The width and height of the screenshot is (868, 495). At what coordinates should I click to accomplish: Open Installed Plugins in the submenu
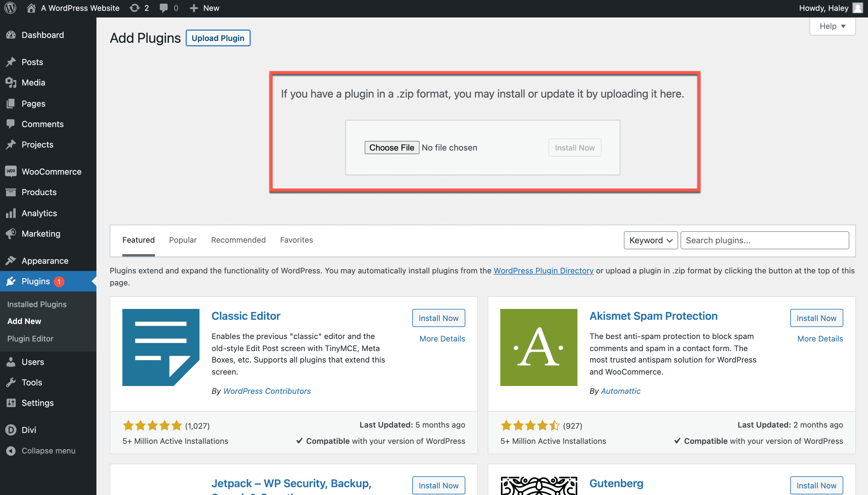tap(37, 304)
